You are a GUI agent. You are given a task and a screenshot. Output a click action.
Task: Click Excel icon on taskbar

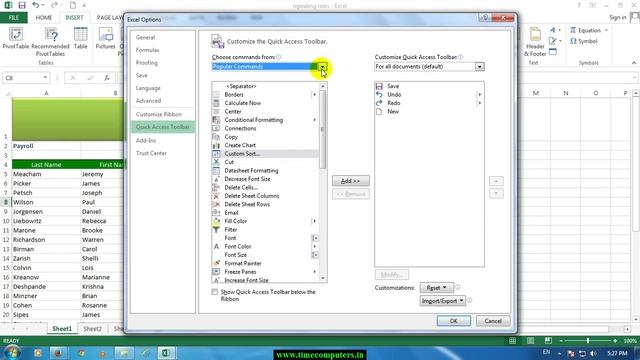point(166,353)
